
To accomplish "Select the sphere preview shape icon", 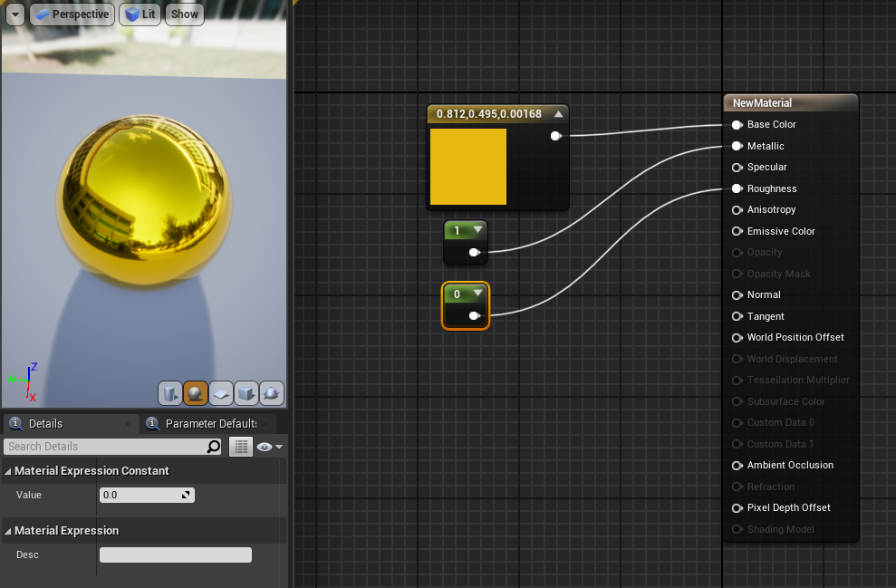I will pyautogui.click(x=196, y=393).
